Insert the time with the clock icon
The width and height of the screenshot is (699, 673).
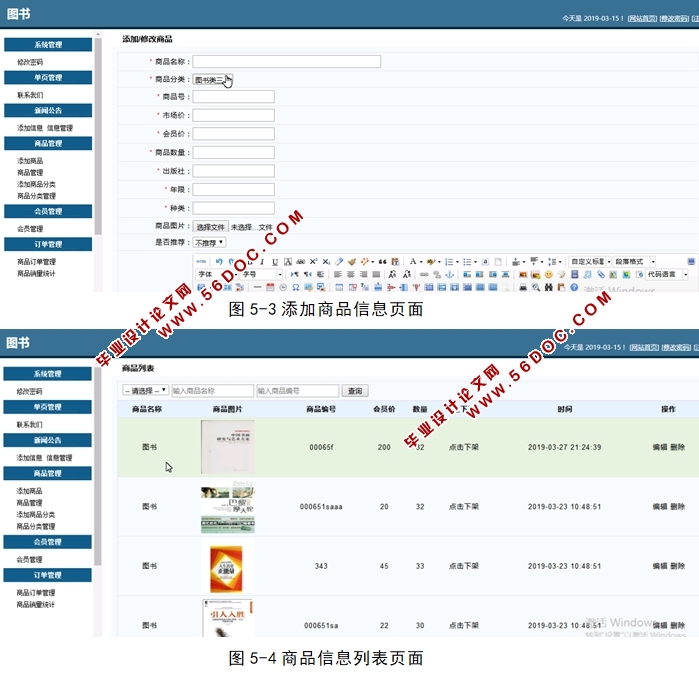tap(283, 287)
